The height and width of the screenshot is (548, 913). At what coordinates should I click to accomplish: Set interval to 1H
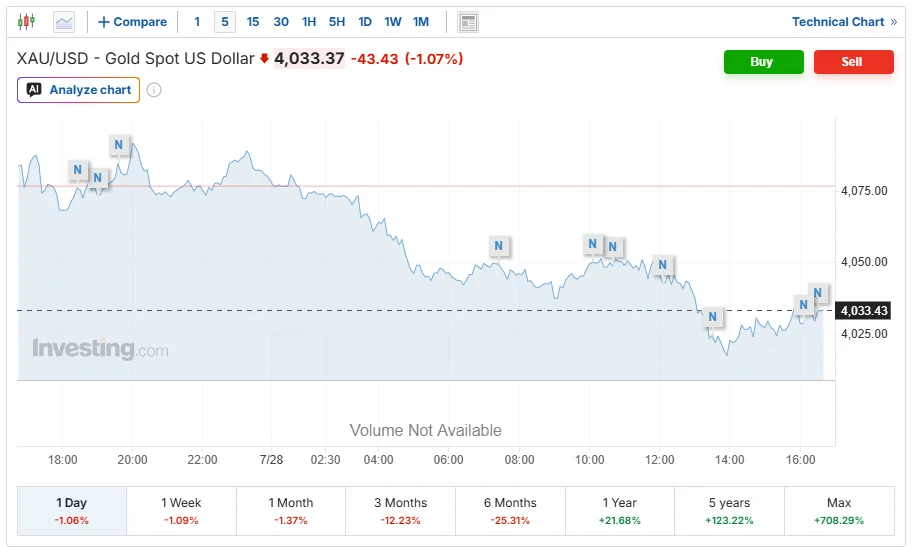(309, 22)
